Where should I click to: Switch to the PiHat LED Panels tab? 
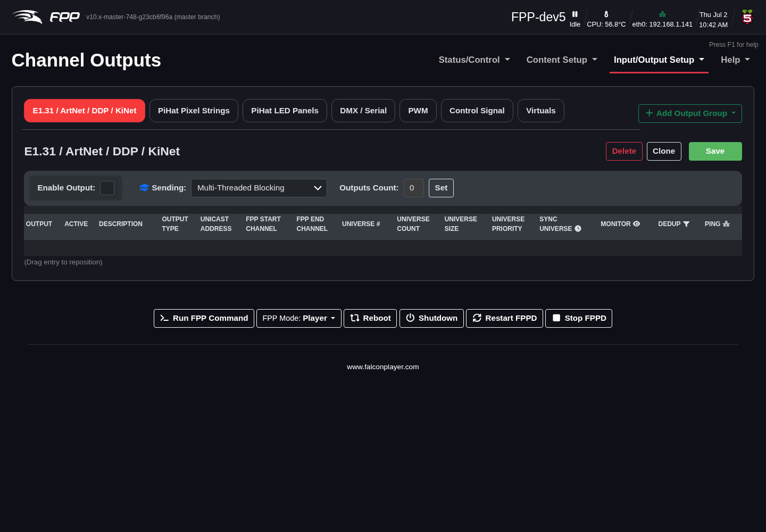point(285,111)
